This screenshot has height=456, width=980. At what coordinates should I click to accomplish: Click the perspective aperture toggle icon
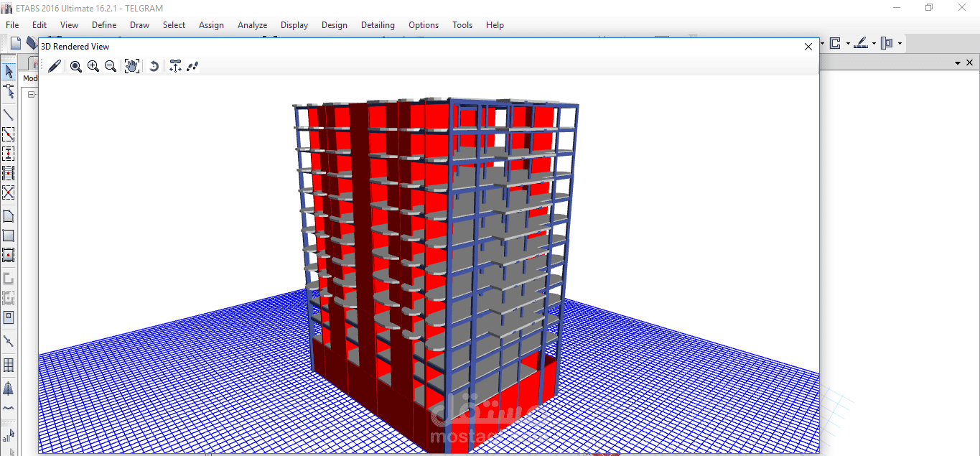175,66
